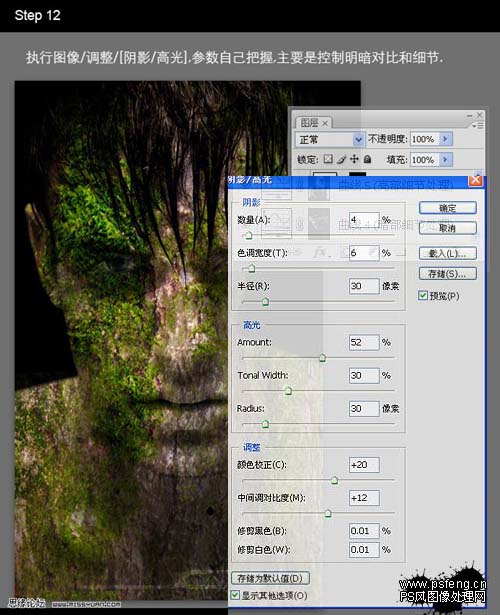The width and height of the screenshot is (500, 615).
Task: Click highlights Amount value field
Action: pos(364,342)
